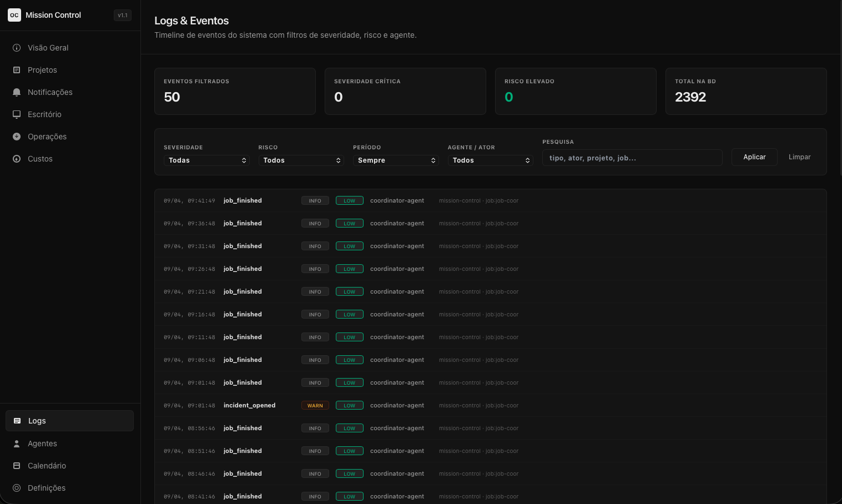Screen dimensions: 842x504
Task: Navigate to Definições
Action: tap(70, 488)
